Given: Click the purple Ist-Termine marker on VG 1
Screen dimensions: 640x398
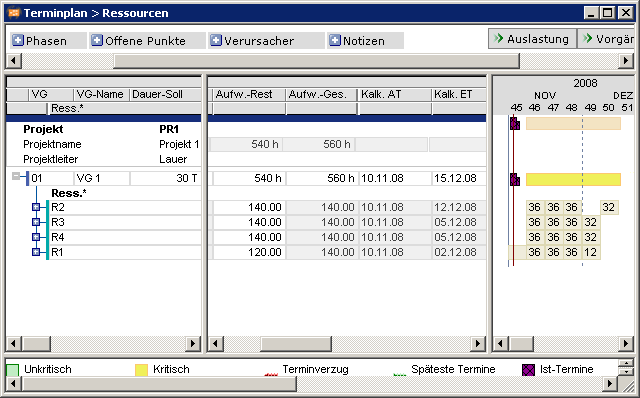Looking at the screenshot, I should click(515, 180).
